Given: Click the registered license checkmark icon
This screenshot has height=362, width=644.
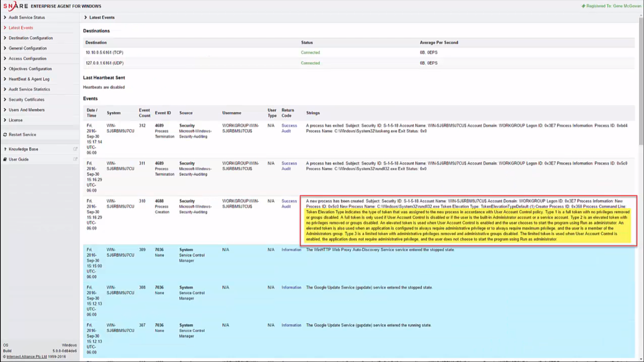Looking at the screenshot, I should tap(583, 6).
